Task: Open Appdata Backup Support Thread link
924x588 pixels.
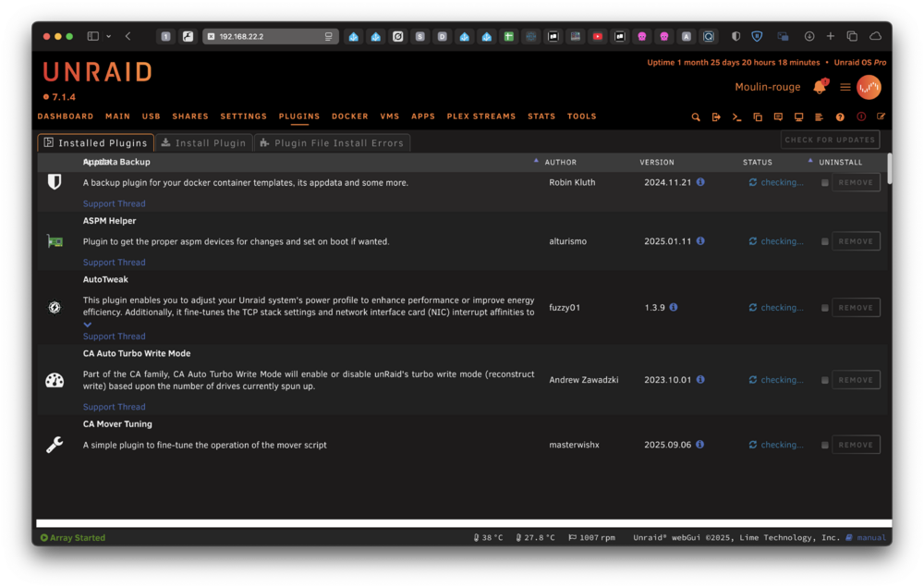Action: pyautogui.click(x=115, y=203)
